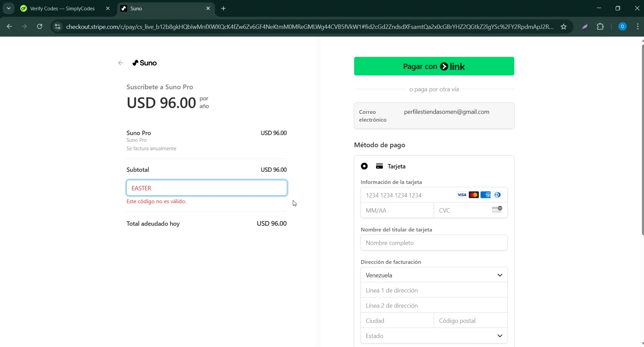Click the purple feather extension icon
The height and width of the screenshot is (347, 644).
click(585, 27)
